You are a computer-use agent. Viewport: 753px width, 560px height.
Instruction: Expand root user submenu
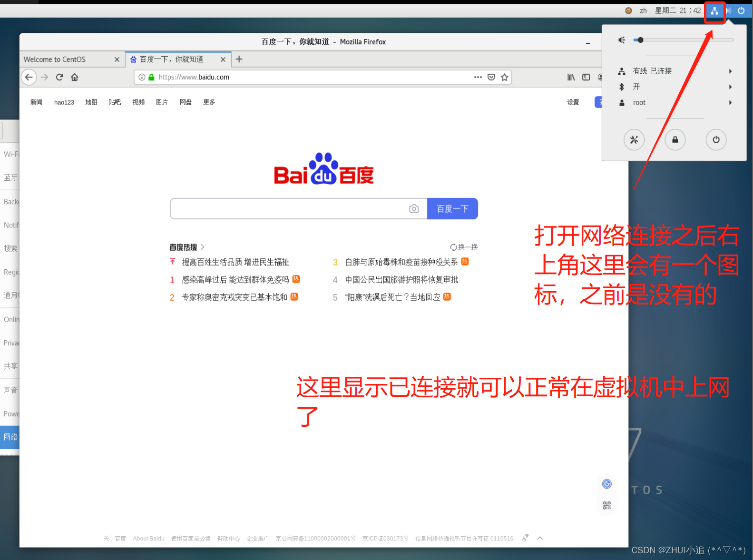coord(675,102)
